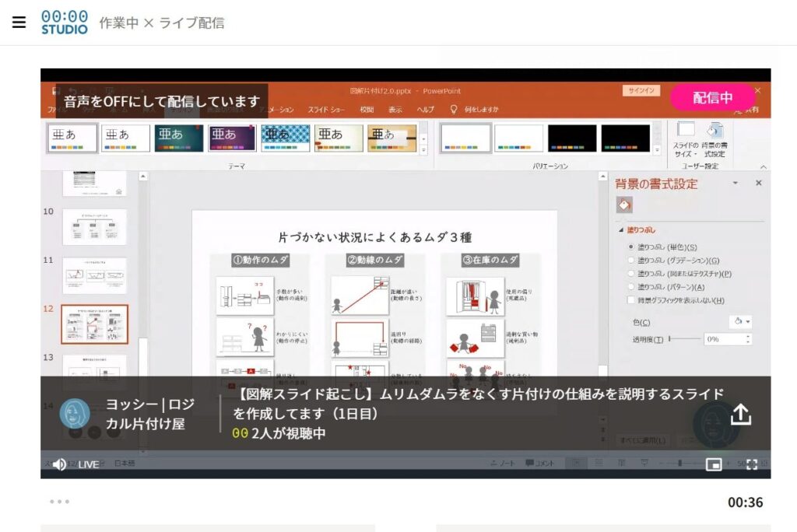Open the format pane options dropdown arrow
Image resolution: width=797 pixels, height=532 pixels.
coord(735,183)
